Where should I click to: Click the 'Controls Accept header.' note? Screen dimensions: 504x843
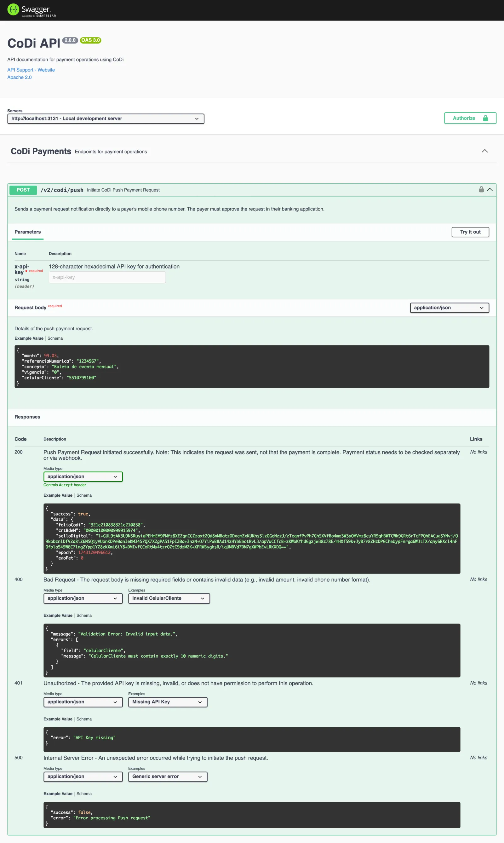(65, 485)
